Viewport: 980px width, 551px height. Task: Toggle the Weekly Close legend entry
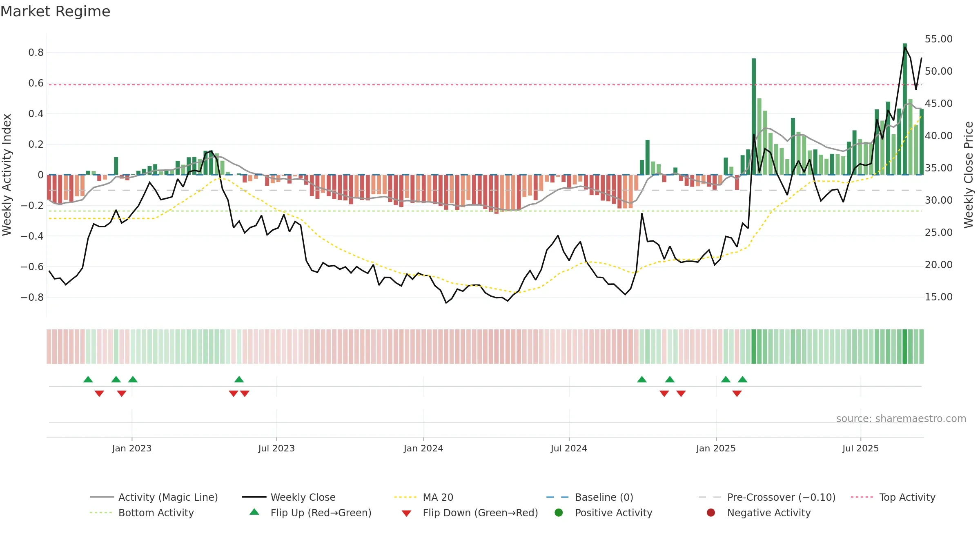click(x=289, y=497)
